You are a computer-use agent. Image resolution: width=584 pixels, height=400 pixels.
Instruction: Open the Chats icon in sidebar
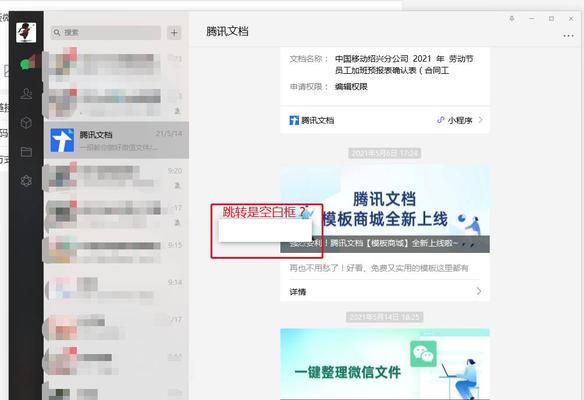26,64
